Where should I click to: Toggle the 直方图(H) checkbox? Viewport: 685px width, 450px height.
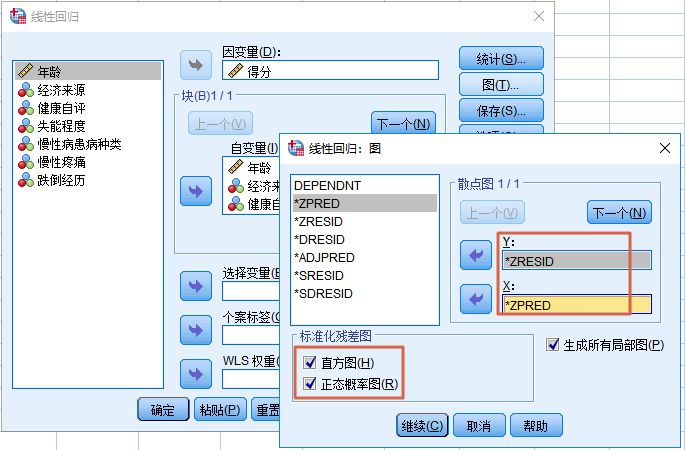tap(310, 362)
